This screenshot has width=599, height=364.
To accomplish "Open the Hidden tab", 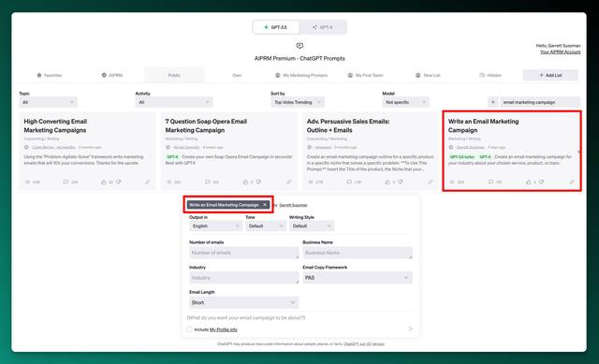I will tap(490, 75).
